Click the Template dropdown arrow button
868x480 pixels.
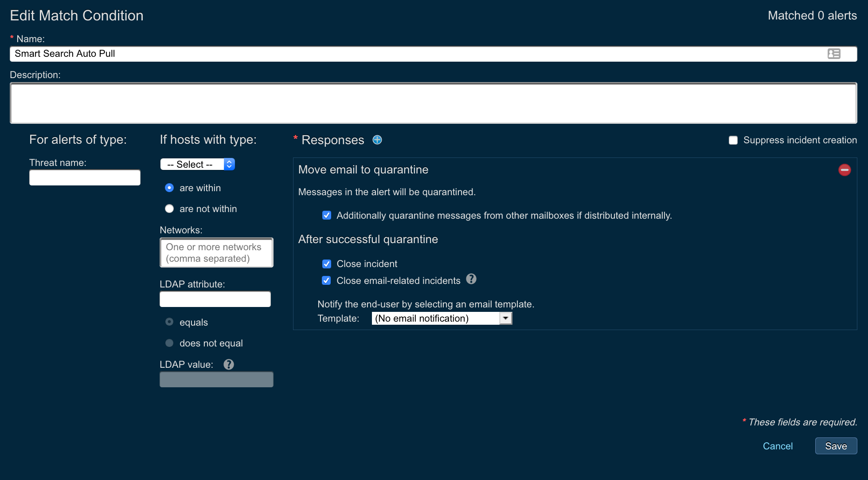point(505,319)
